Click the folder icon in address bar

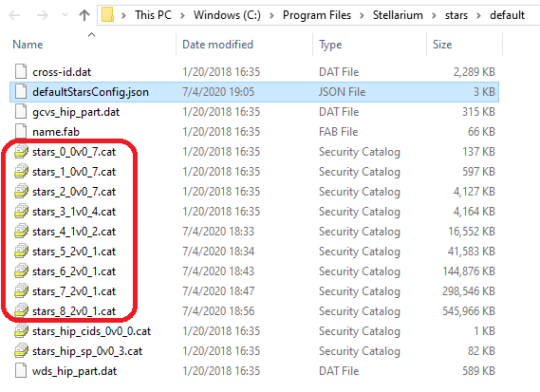(108, 15)
